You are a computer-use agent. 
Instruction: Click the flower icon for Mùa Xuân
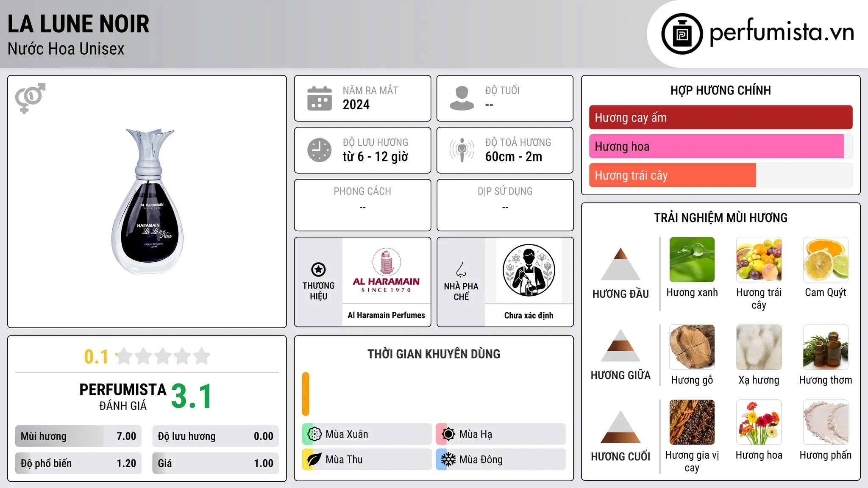[314, 434]
